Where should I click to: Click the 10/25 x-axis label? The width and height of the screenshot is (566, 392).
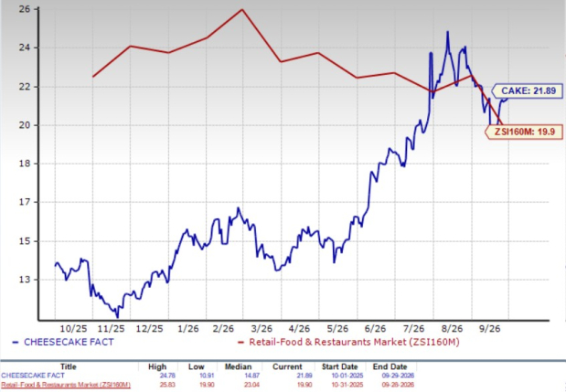click(x=73, y=329)
